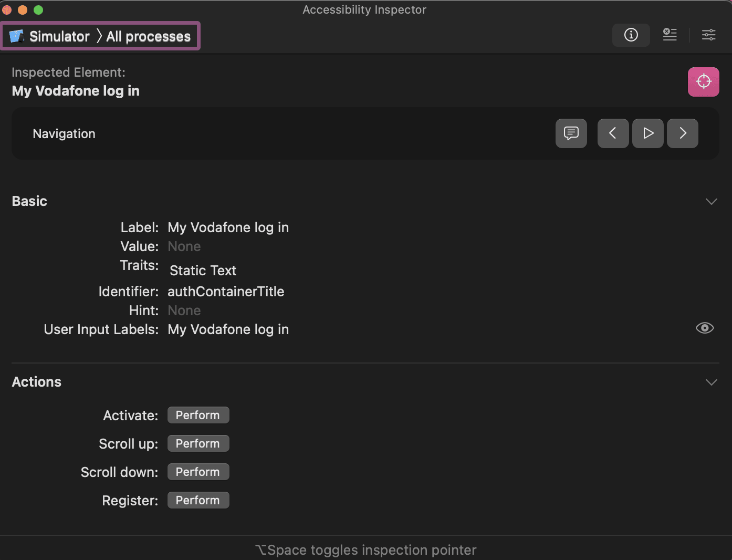Toggle the pink inspection pointer target
The image size is (732, 560).
(703, 81)
